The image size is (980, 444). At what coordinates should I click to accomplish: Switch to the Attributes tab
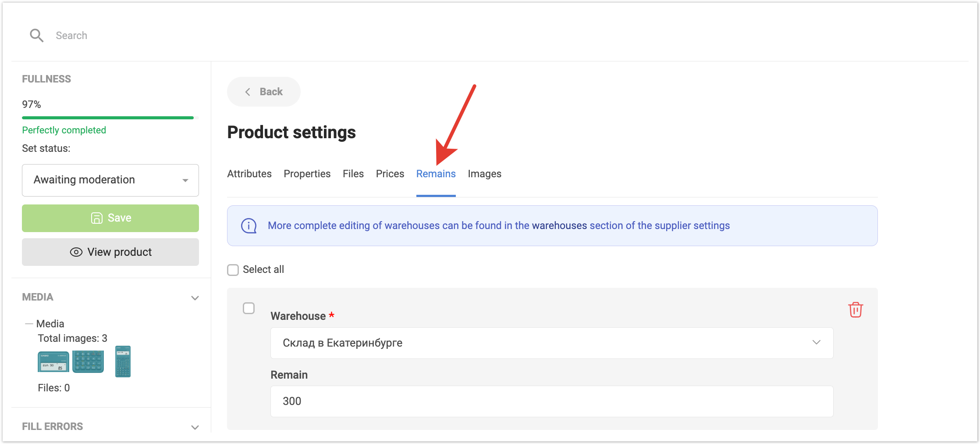(x=249, y=174)
